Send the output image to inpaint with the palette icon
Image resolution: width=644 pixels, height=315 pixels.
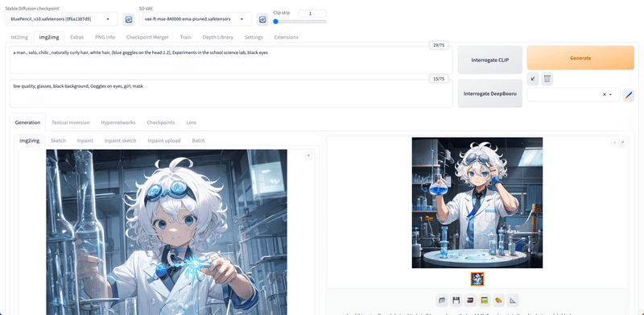click(x=498, y=300)
